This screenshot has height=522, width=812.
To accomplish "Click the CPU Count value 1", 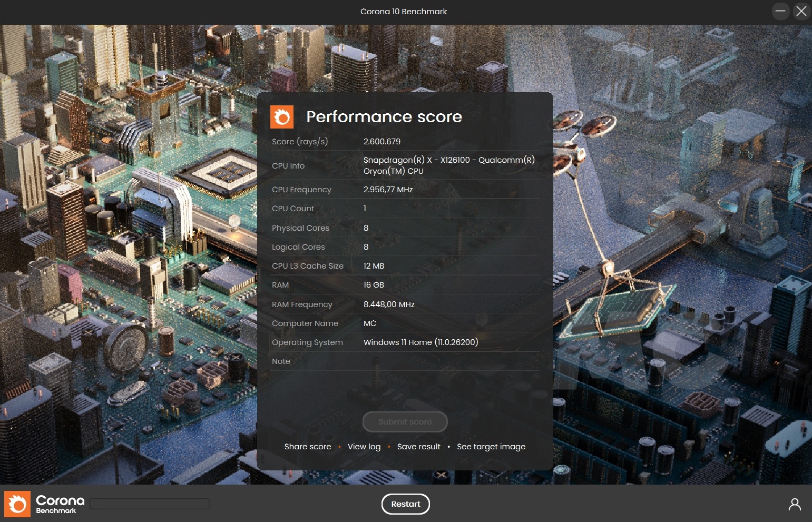I will tap(365, 209).
